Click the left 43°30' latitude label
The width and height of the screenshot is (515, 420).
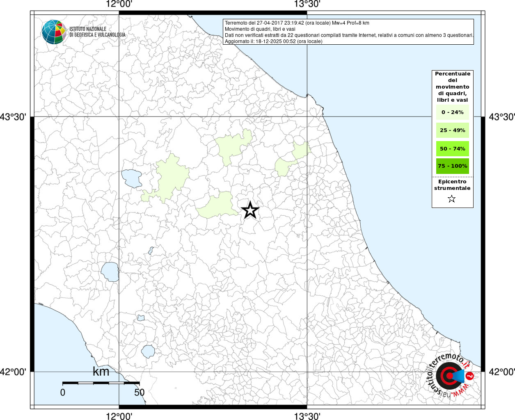point(13,117)
